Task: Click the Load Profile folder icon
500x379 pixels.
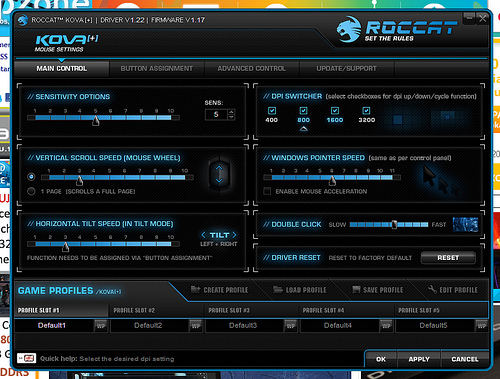Action: (x=278, y=289)
